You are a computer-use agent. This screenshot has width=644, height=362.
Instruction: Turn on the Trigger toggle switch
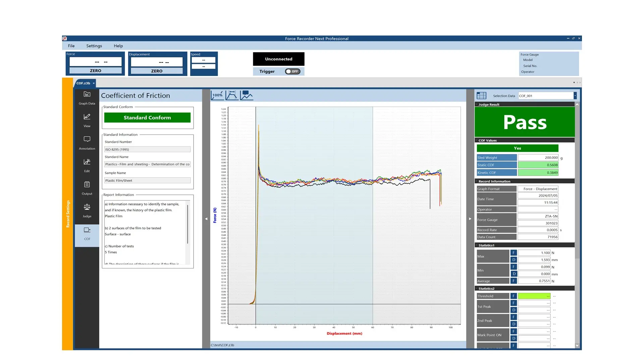[292, 71]
